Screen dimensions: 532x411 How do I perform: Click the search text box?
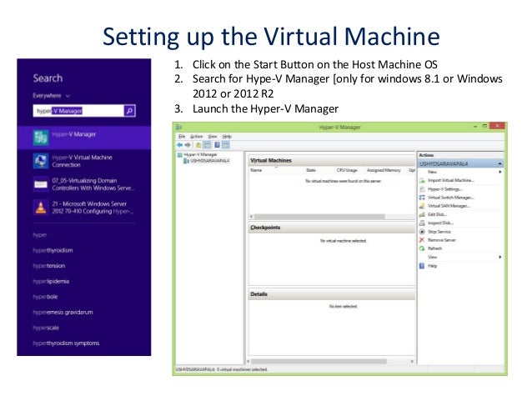(x=78, y=111)
